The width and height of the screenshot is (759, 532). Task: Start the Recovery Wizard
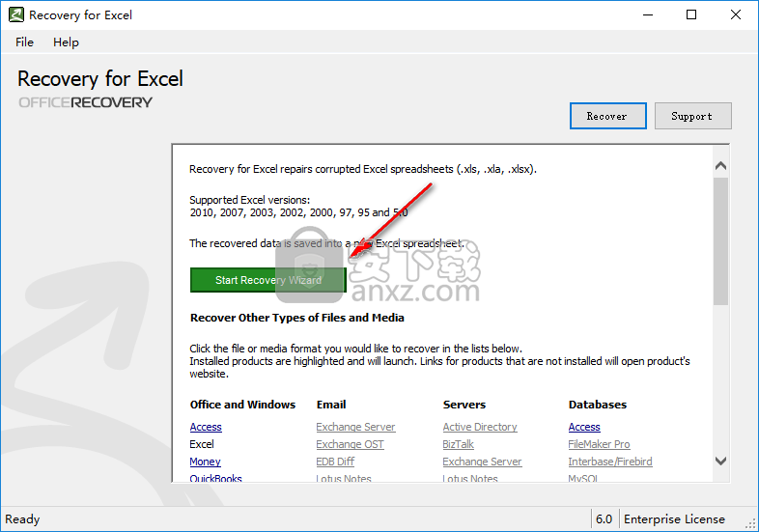coord(268,280)
